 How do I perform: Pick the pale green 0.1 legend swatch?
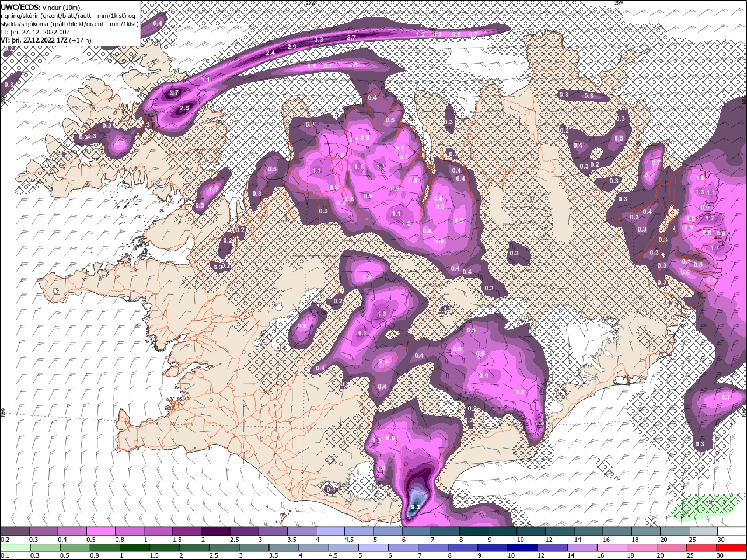tap(15, 548)
